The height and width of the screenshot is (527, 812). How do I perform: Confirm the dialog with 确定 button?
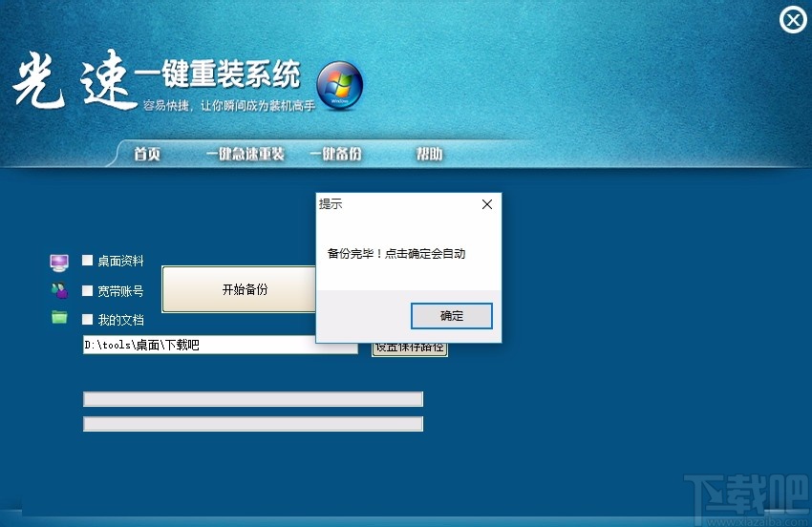click(452, 316)
